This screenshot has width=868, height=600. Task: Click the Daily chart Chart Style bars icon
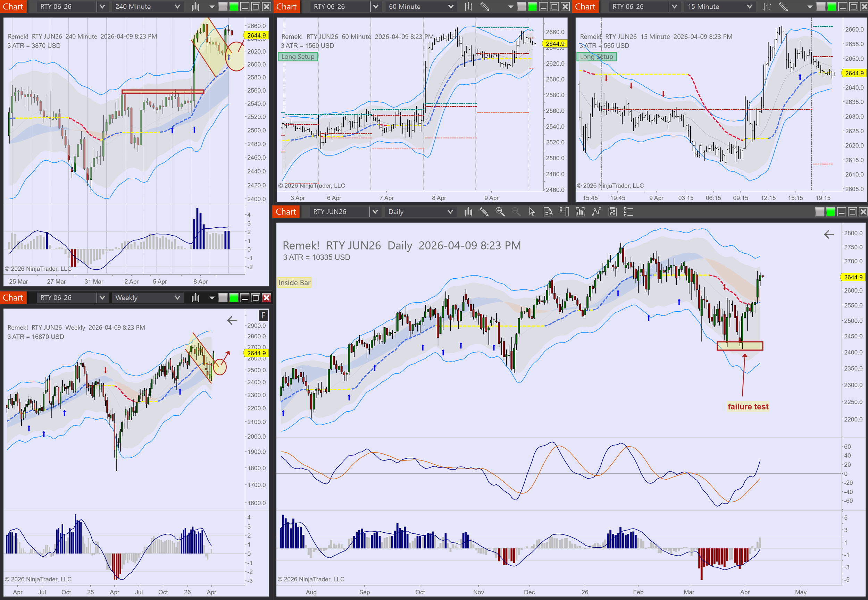(x=468, y=212)
